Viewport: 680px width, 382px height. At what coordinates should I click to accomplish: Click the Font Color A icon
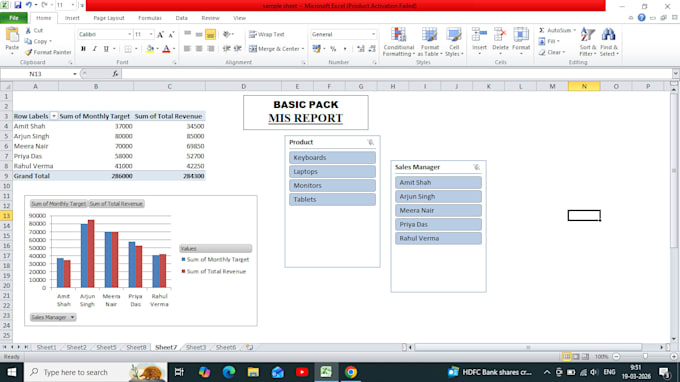[x=166, y=49]
